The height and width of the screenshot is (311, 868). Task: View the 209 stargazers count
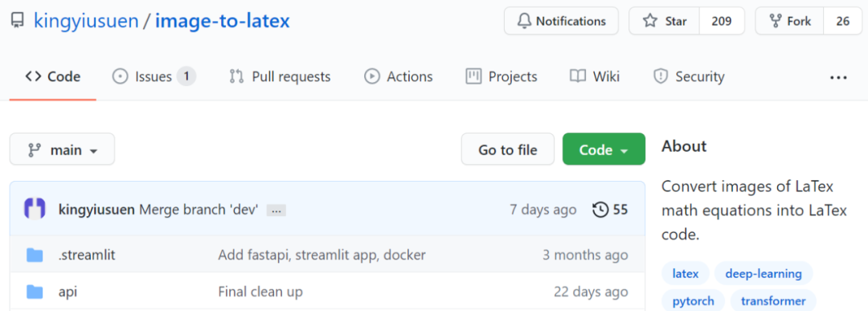(x=721, y=21)
